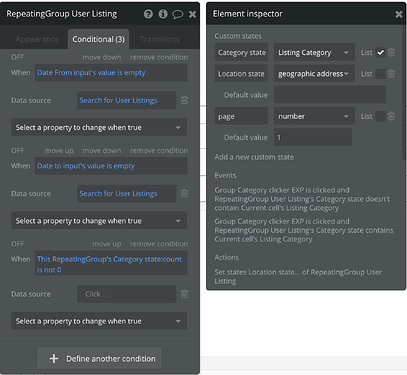Screen dimensions: 407x375
Task: Toggle the List checkbox for Category state
Action: (380, 52)
